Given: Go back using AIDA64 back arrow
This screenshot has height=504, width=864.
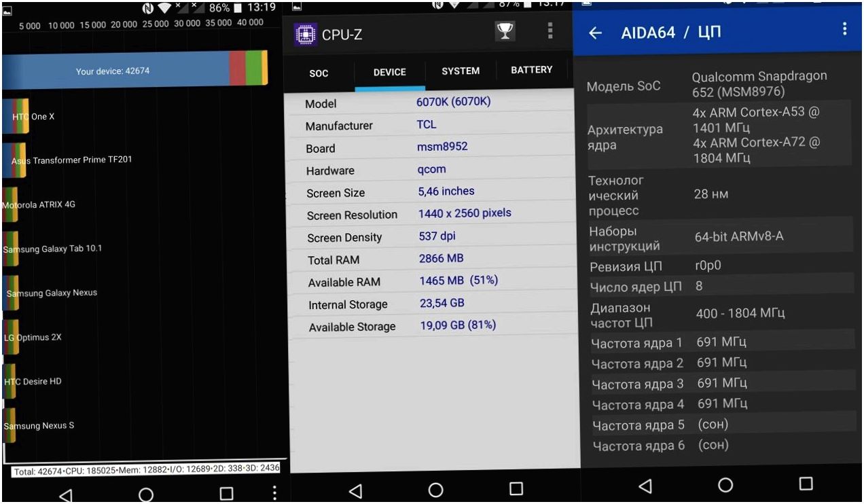Looking at the screenshot, I should coord(596,33).
